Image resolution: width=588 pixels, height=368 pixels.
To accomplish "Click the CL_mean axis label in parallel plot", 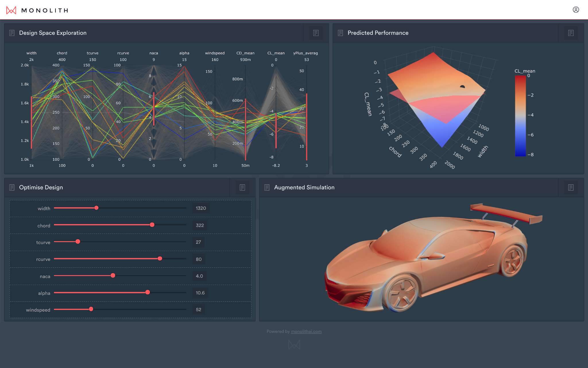I will [276, 53].
